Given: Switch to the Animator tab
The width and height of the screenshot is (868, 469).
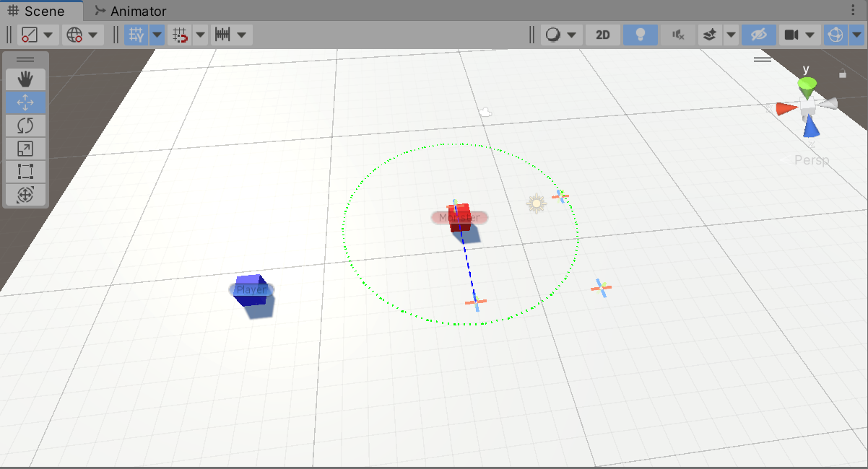Looking at the screenshot, I should (131, 11).
